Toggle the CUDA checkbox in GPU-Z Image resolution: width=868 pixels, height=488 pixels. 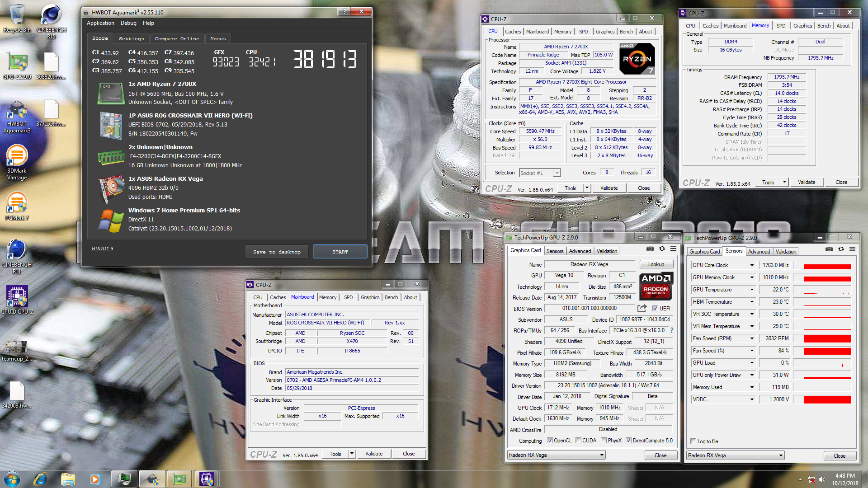click(x=578, y=441)
